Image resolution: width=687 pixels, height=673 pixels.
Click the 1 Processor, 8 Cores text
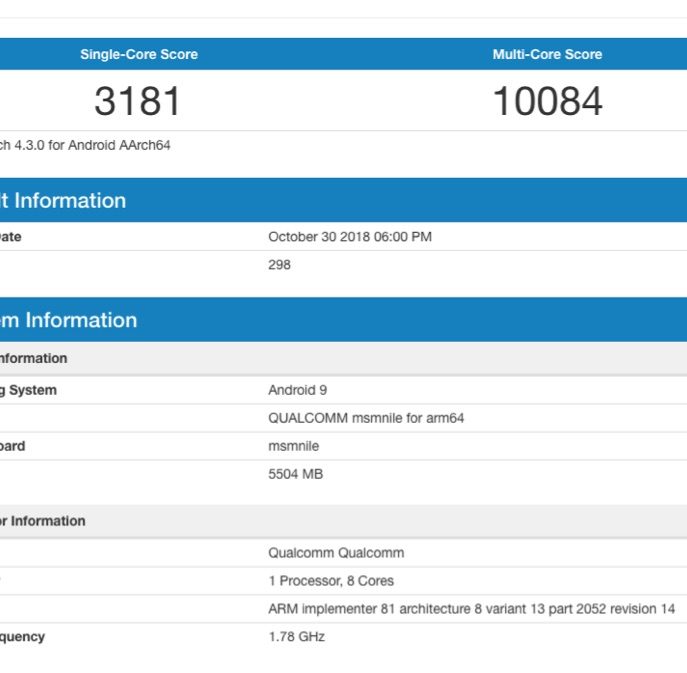(x=331, y=581)
